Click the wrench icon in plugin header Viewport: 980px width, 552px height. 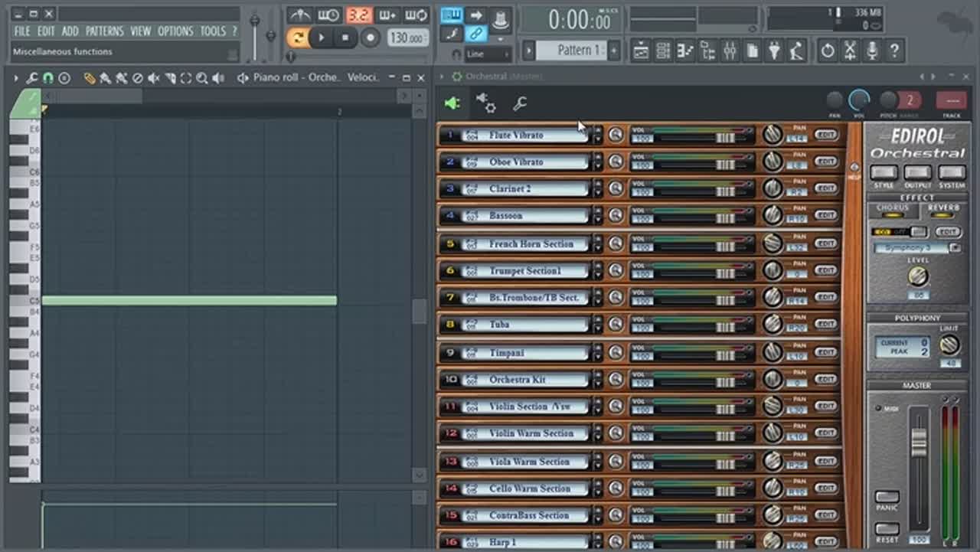[519, 103]
